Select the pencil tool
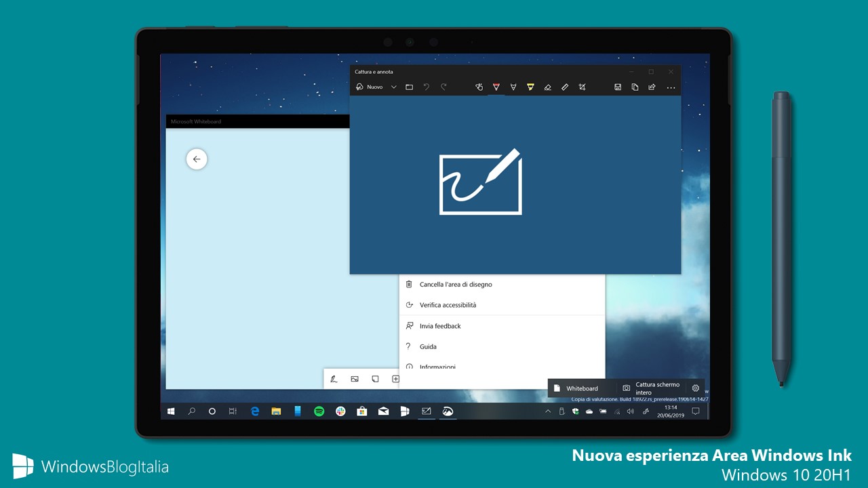The height and width of the screenshot is (488, 868). point(513,87)
